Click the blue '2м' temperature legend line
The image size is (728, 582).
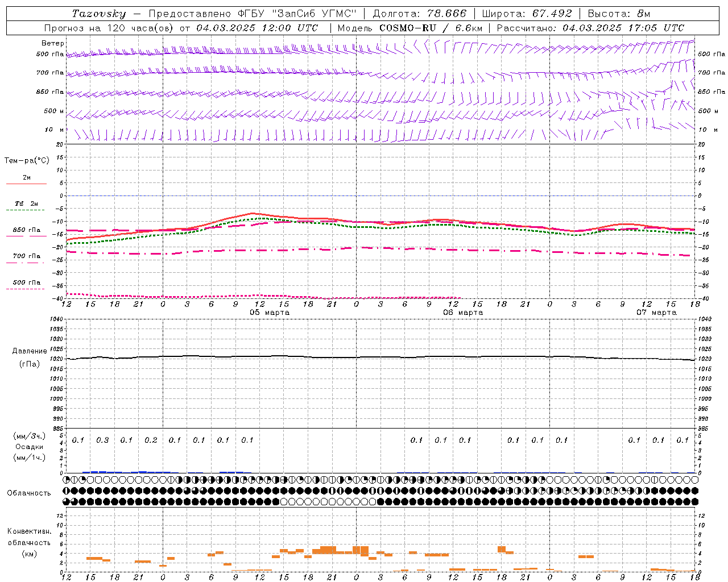point(26,184)
